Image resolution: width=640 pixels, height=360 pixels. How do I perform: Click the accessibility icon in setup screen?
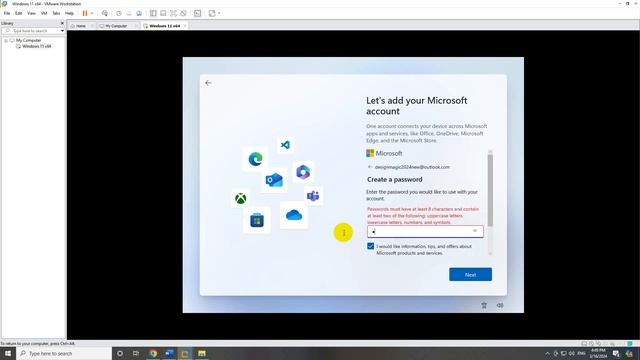(x=484, y=305)
